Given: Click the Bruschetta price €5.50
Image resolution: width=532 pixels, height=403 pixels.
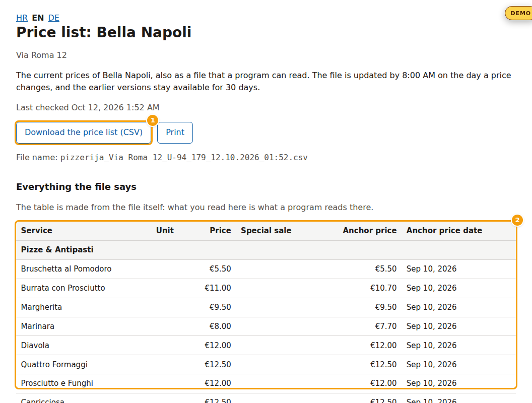Looking at the screenshot, I should [x=220, y=269].
